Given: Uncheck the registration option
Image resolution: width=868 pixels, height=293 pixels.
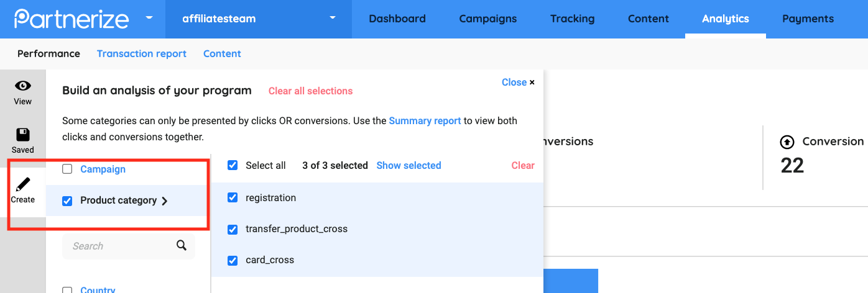Looking at the screenshot, I should (x=233, y=198).
